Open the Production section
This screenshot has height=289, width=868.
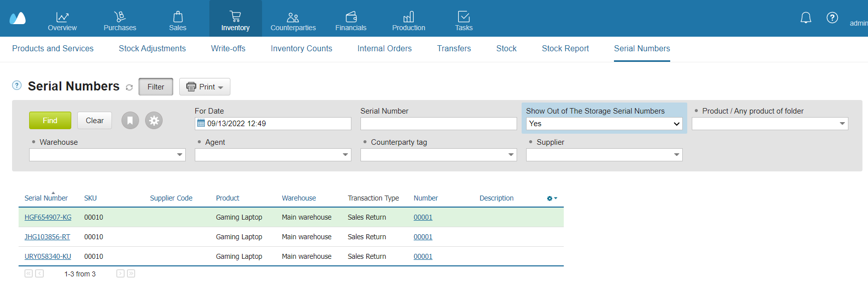coord(409,22)
